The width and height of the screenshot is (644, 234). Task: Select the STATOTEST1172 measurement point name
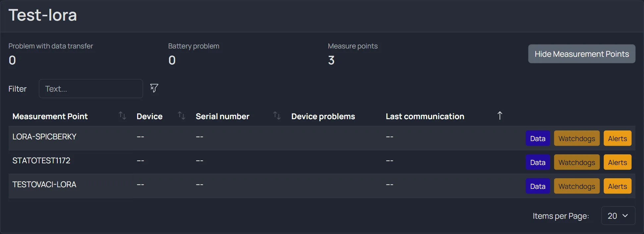tap(41, 161)
